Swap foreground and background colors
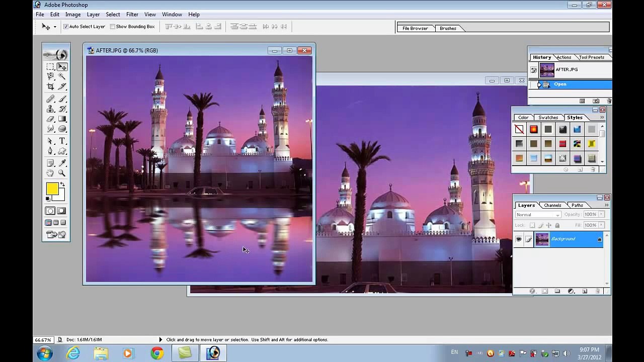The width and height of the screenshot is (644, 362). coord(62,185)
